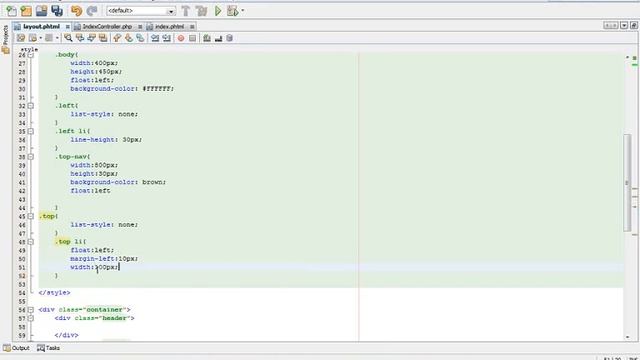Start debugging the project
This screenshot has width=640, height=360.
(x=233, y=11)
